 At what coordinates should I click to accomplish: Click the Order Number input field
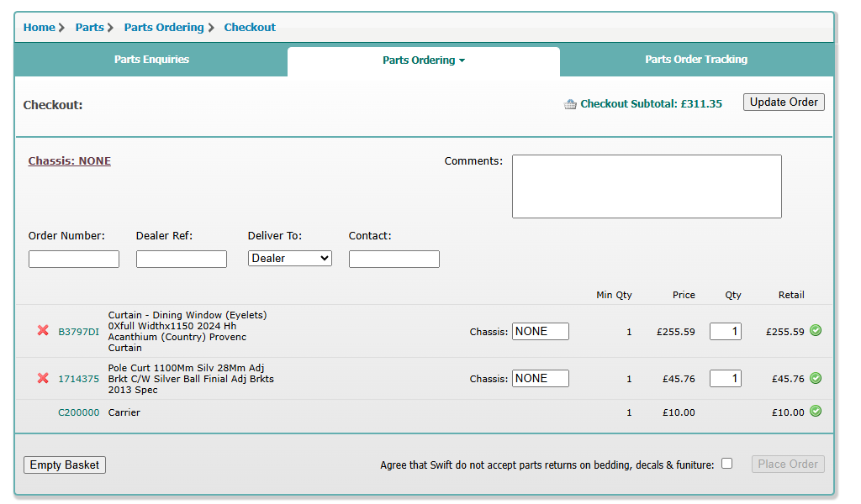[74, 259]
